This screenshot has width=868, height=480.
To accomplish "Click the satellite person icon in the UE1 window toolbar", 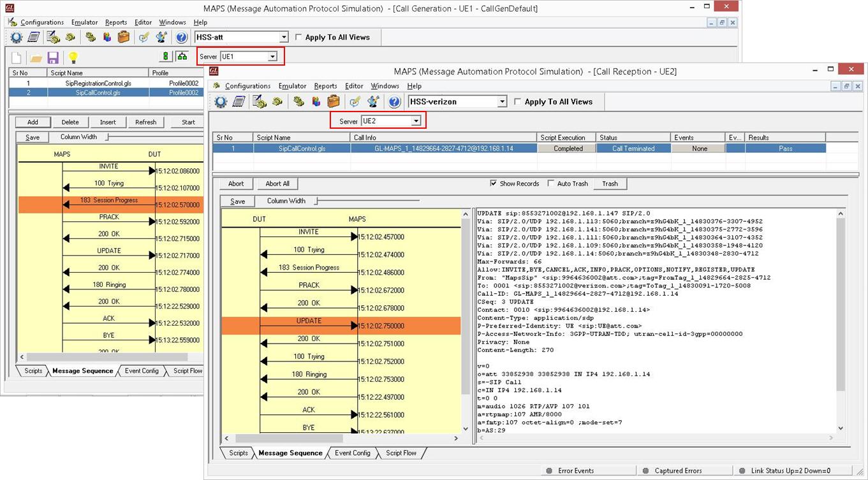I will pos(161,38).
